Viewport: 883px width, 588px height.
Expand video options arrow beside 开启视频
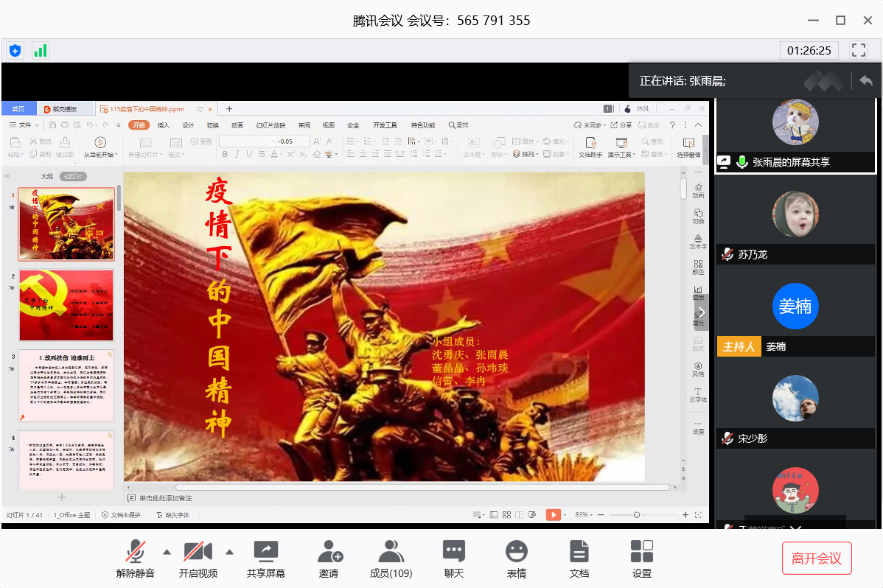click(x=229, y=552)
